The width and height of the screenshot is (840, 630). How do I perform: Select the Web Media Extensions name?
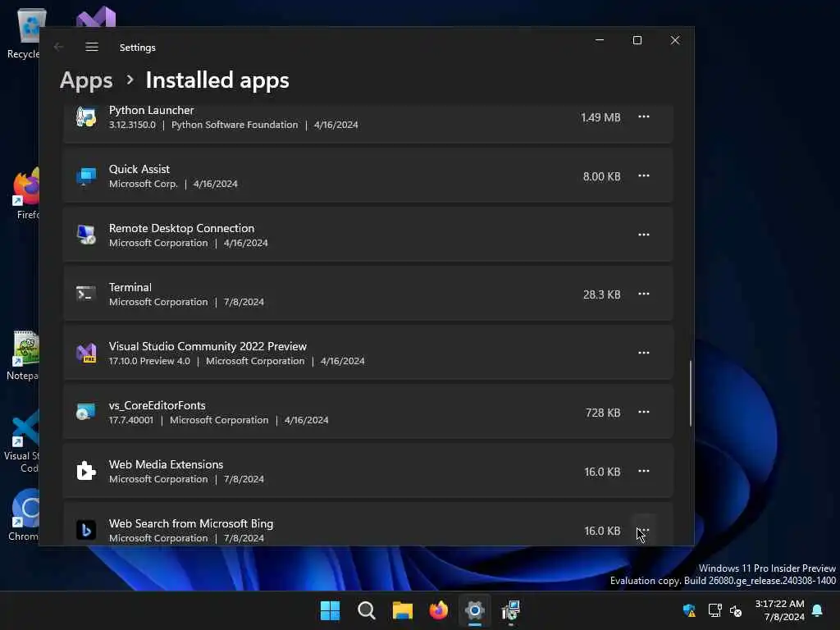click(166, 464)
